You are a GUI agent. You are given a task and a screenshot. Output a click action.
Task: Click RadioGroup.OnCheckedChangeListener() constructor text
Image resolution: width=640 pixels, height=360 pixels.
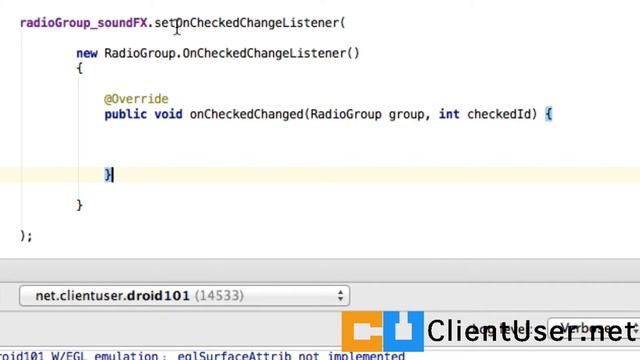coord(232,53)
